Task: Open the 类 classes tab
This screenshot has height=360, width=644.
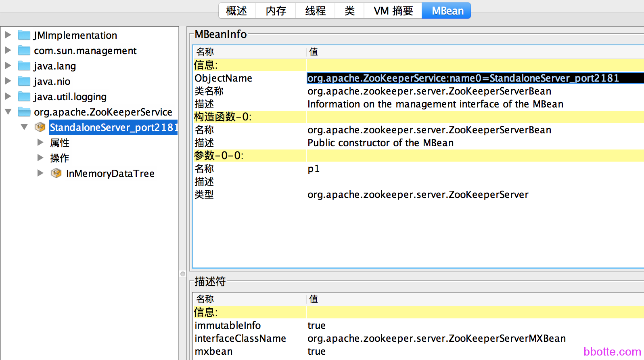Action: pos(349,11)
